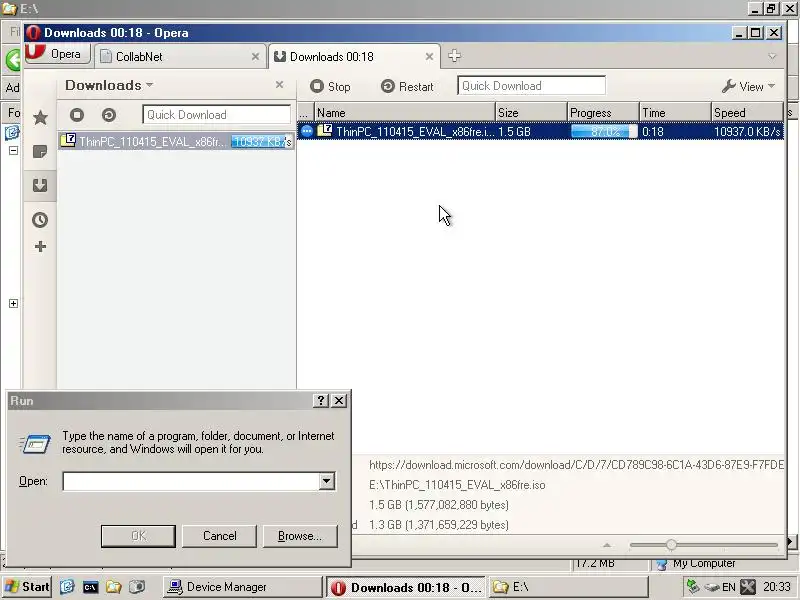Click the 10937.0 KB/s speed value
The width and height of the screenshot is (800, 600).
[x=747, y=132]
